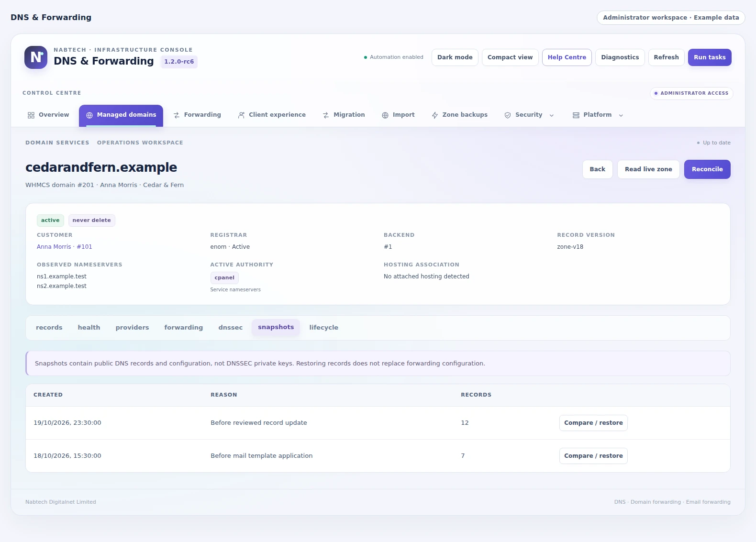Viewport: 756px width, 542px height.
Task: Click the active status badge
Action: coord(50,221)
